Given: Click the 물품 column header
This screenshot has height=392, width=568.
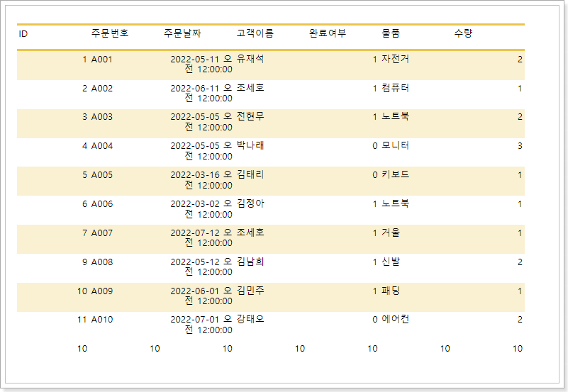Looking at the screenshot, I should (391, 33).
